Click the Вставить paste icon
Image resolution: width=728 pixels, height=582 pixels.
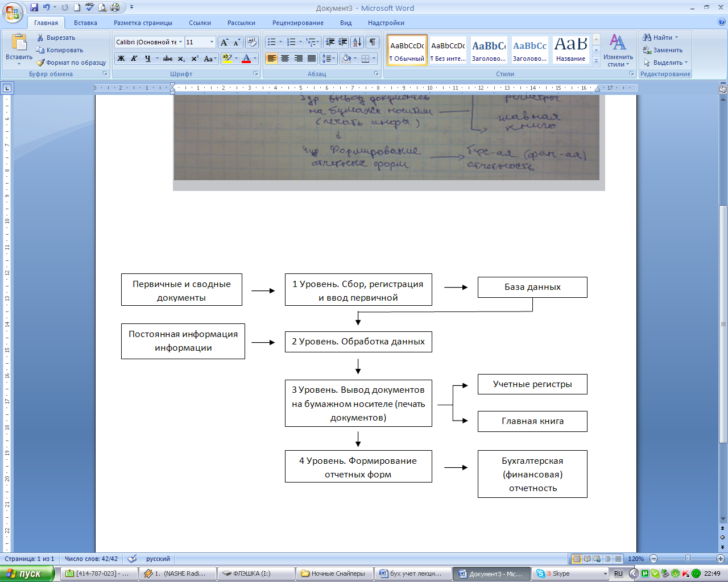(x=19, y=43)
